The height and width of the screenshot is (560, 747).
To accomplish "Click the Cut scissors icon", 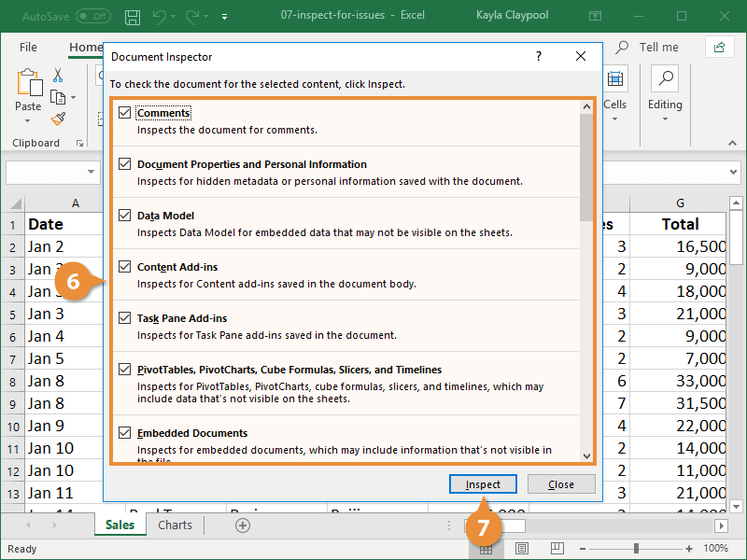I will point(58,76).
